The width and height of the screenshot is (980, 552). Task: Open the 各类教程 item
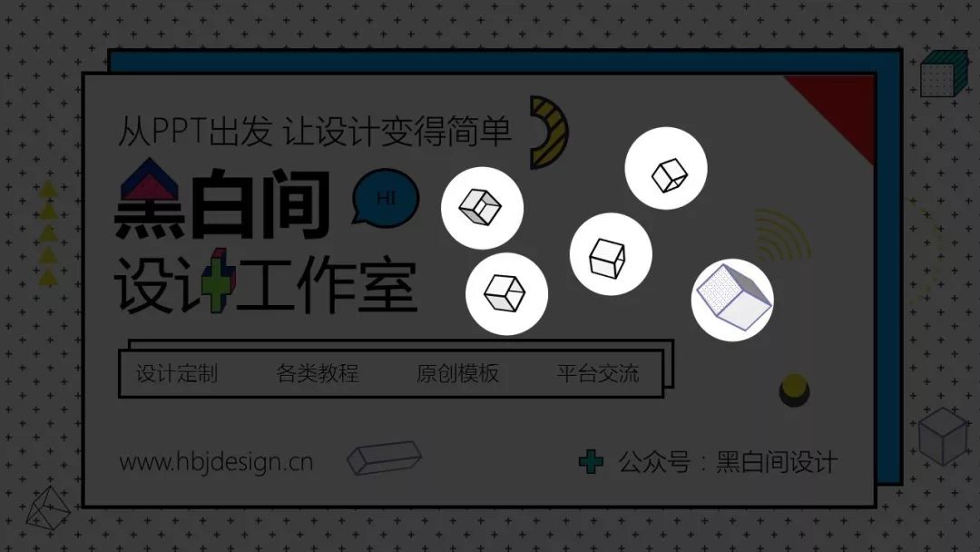click(318, 374)
